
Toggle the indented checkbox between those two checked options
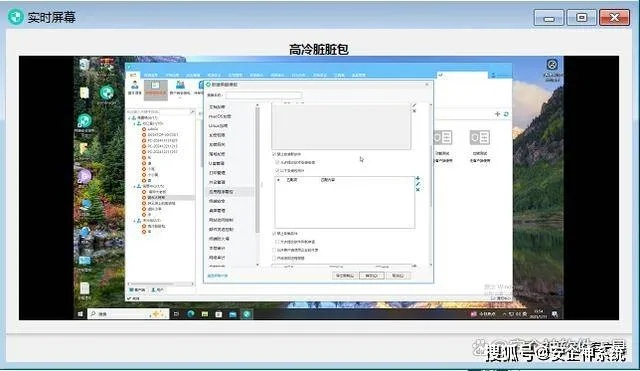coord(278,162)
